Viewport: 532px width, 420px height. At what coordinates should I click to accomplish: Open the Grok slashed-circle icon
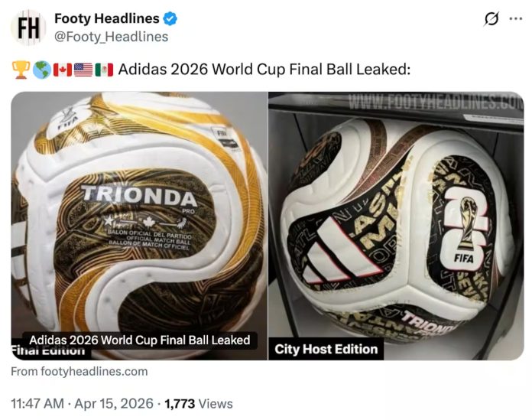(482, 18)
